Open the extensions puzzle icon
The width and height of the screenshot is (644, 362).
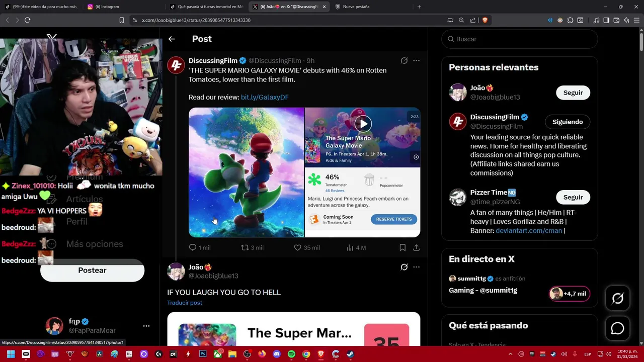click(x=570, y=20)
